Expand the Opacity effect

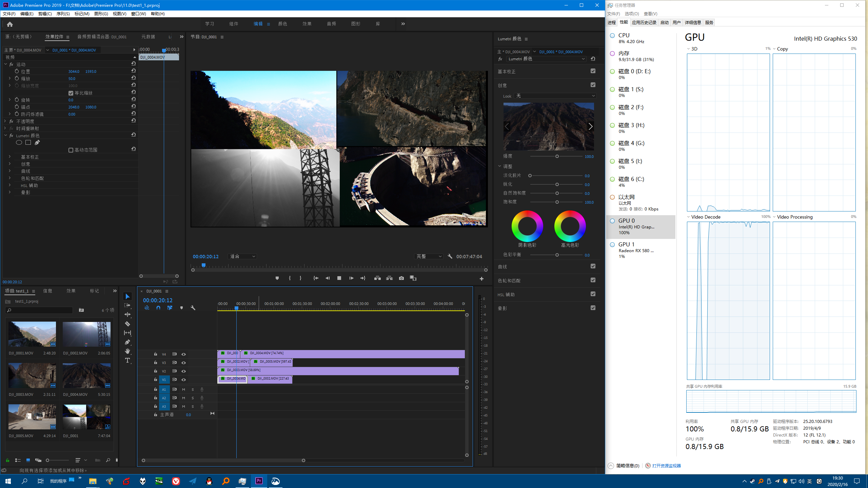click(5, 121)
